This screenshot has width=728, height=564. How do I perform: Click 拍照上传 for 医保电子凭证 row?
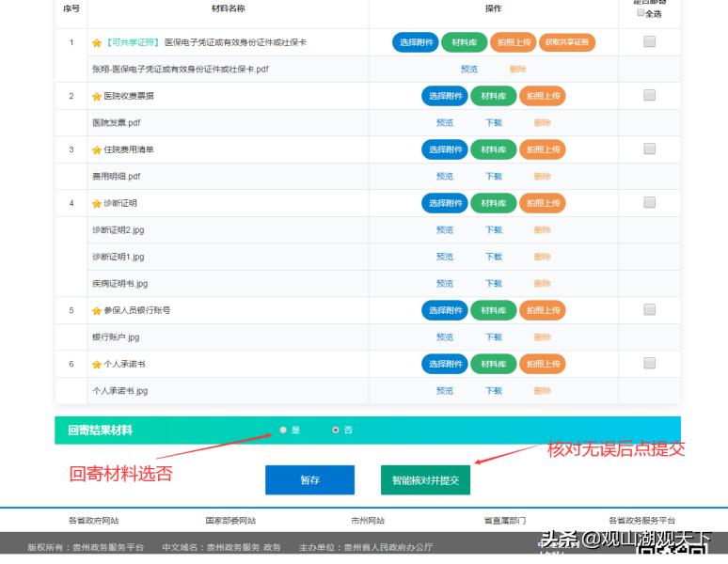pyautogui.click(x=514, y=42)
